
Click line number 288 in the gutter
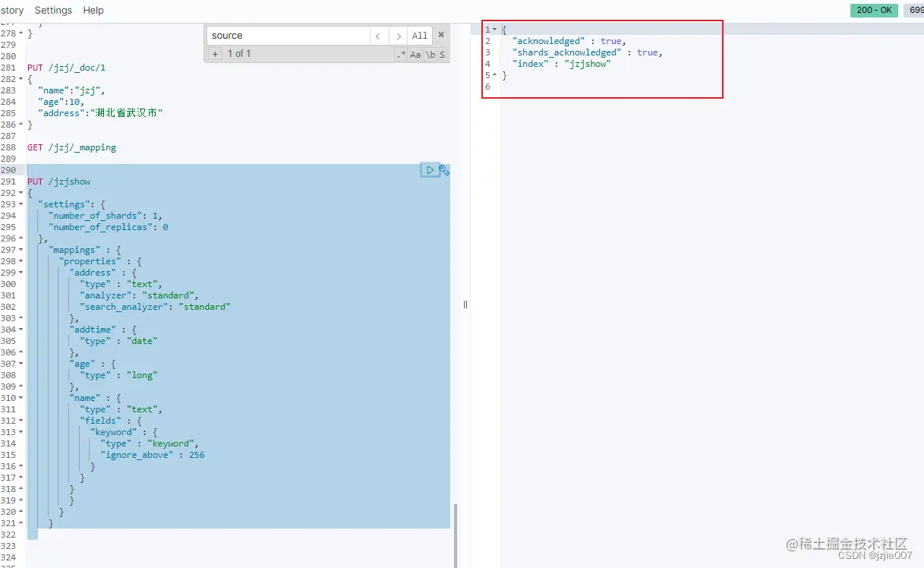pyautogui.click(x=8, y=147)
